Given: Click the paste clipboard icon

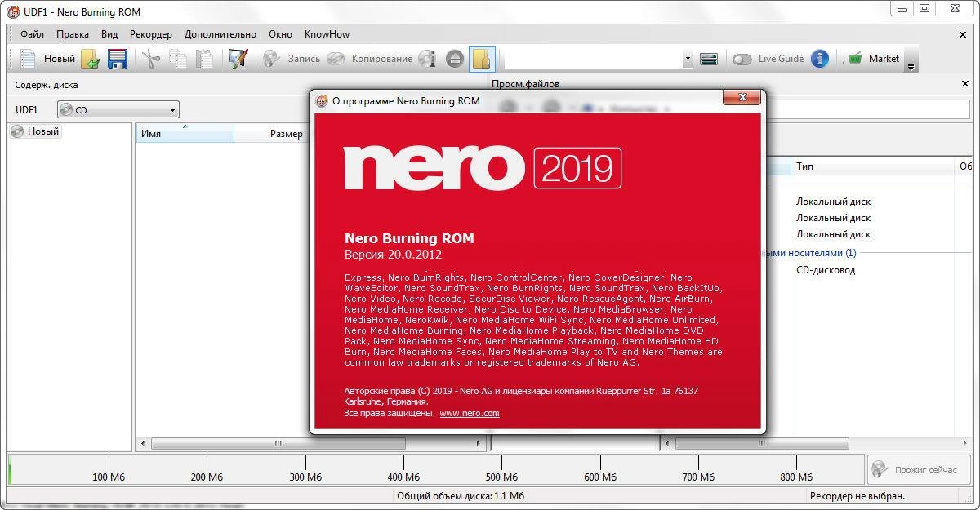Looking at the screenshot, I should tap(204, 59).
